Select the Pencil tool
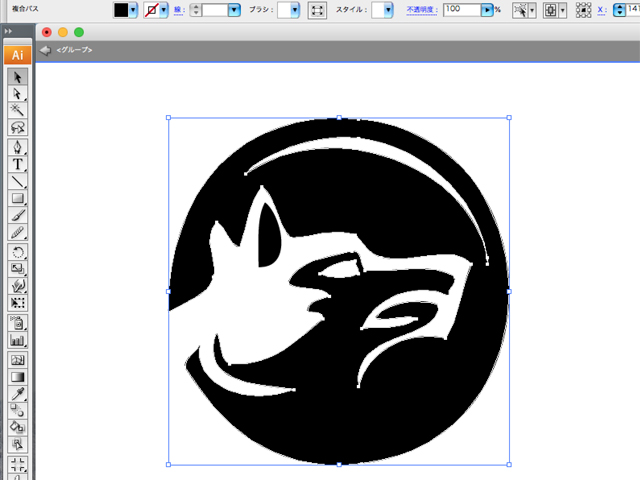640x480 pixels. [x=17, y=233]
